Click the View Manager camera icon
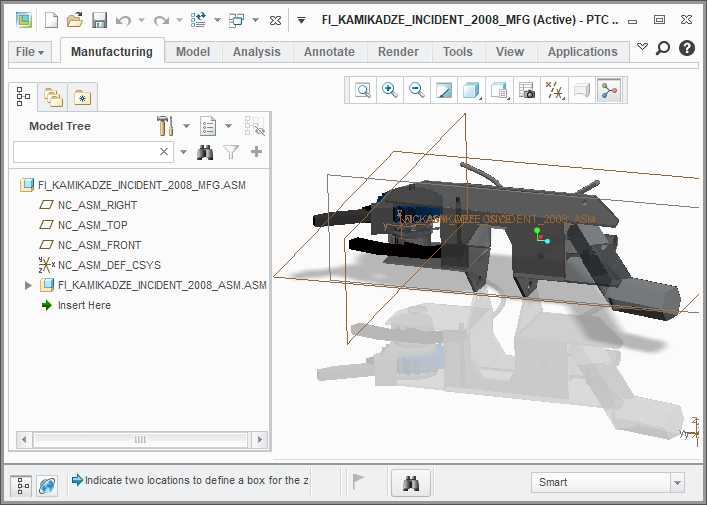Viewport: 707px width, 505px height. (x=527, y=90)
